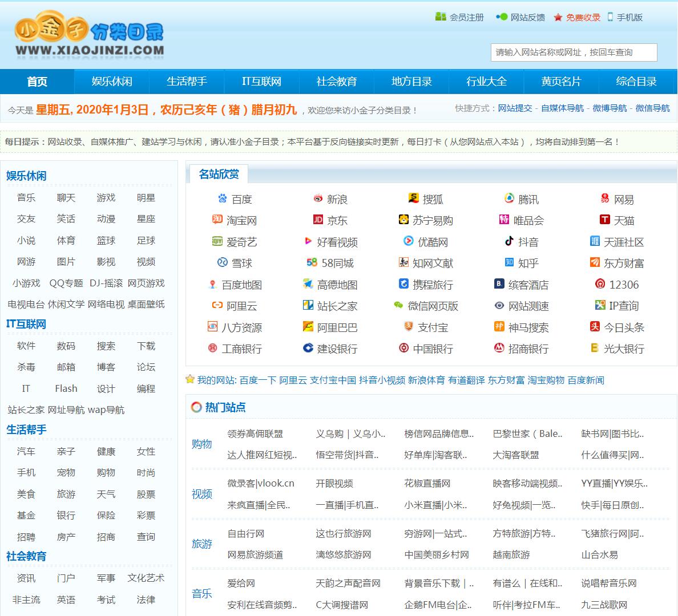Click the 小金子分类目录 site logo
The width and height of the screenshot is (678, 616).
(x=90, y=34)
